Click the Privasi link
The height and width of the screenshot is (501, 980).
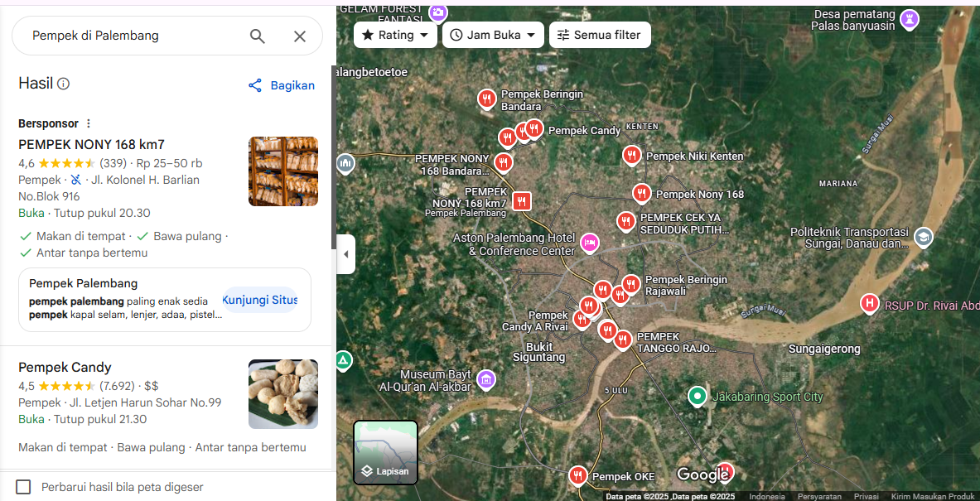tap(866, 496)
